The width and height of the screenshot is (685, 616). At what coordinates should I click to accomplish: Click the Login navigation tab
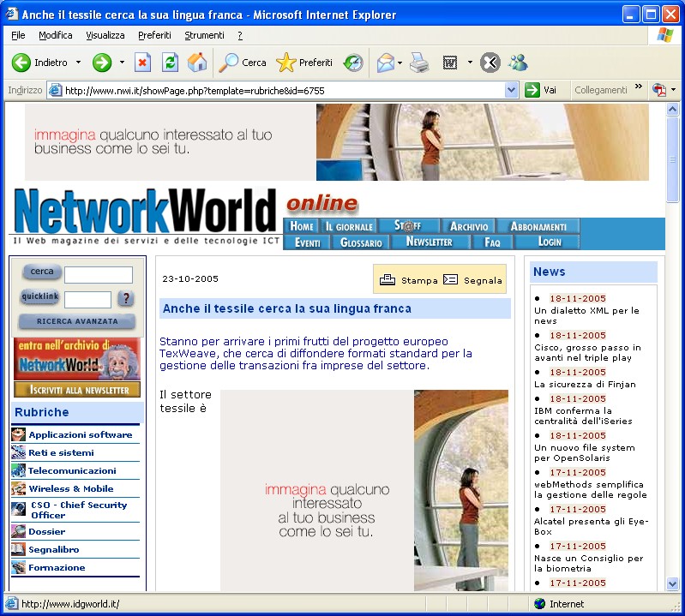click(x=549, y=242)
